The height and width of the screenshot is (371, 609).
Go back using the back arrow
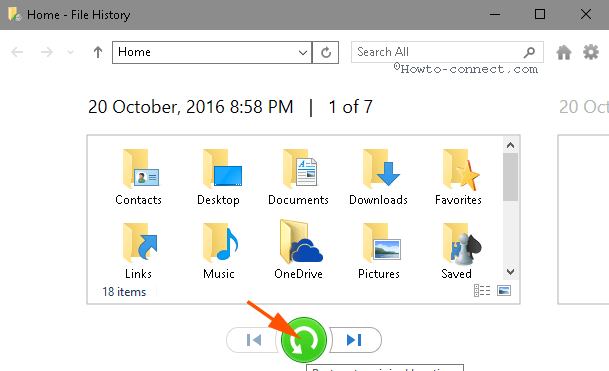[x=17, y=52]
